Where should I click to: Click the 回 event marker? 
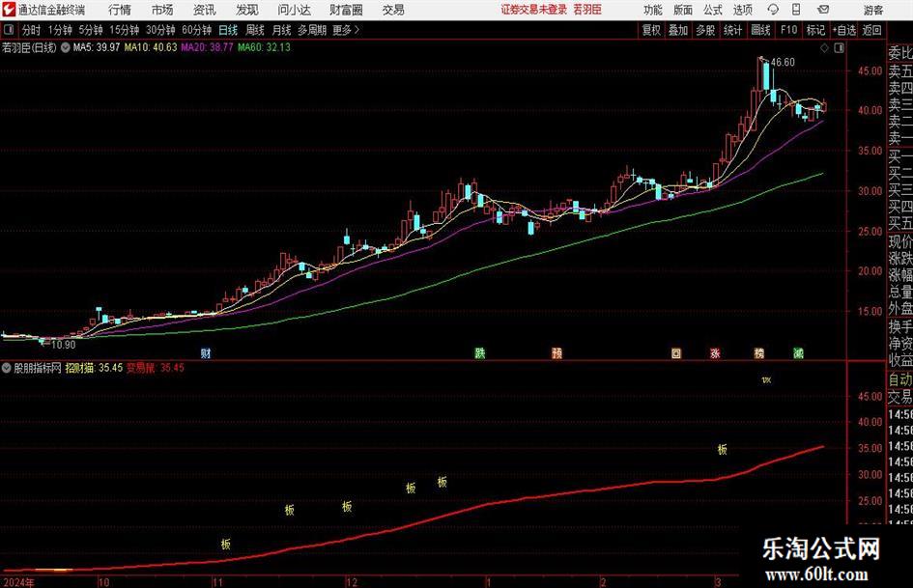pos(675,352)
